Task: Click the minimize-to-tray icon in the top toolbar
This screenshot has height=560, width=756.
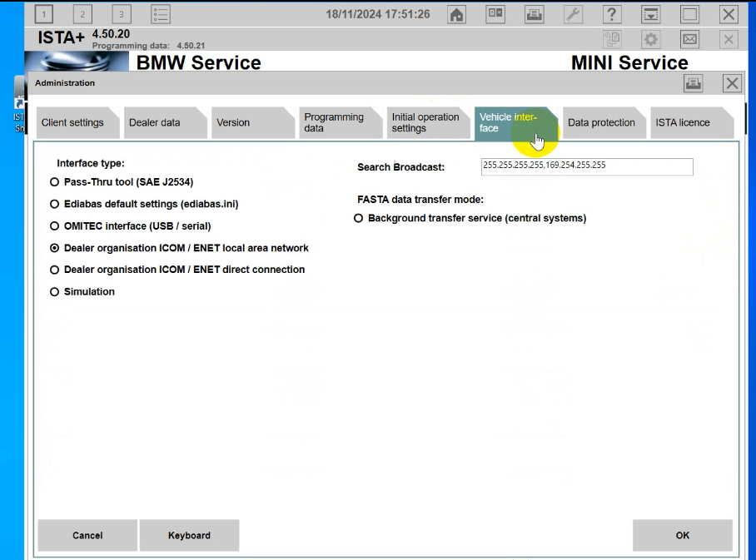Action: point(651,14)
